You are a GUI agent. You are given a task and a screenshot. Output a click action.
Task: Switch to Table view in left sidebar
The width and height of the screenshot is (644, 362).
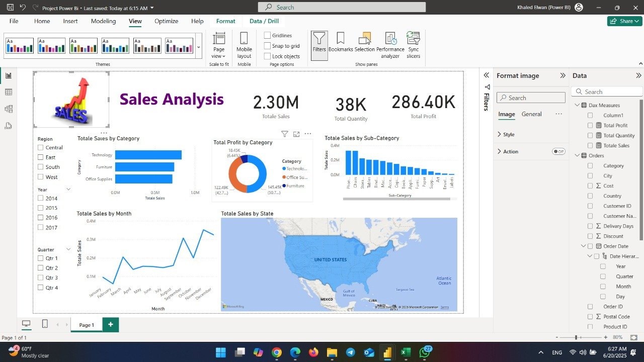(x=9, y=92)
